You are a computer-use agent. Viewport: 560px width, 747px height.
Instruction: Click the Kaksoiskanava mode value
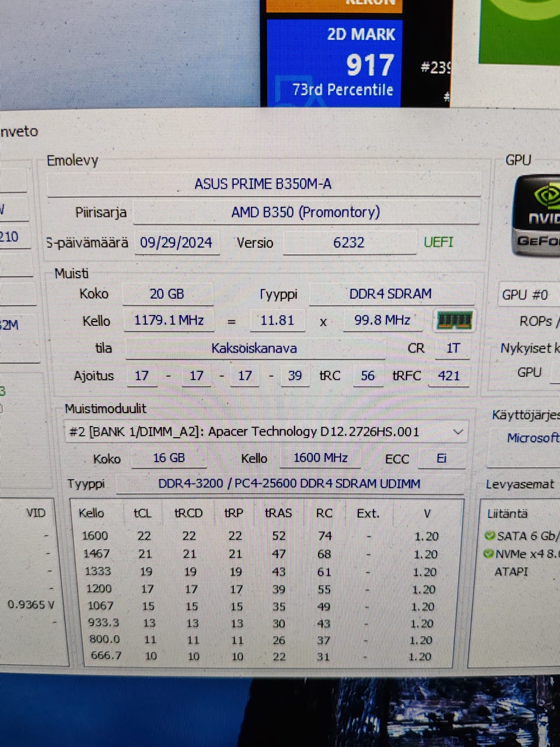click(x=254, y=348)
